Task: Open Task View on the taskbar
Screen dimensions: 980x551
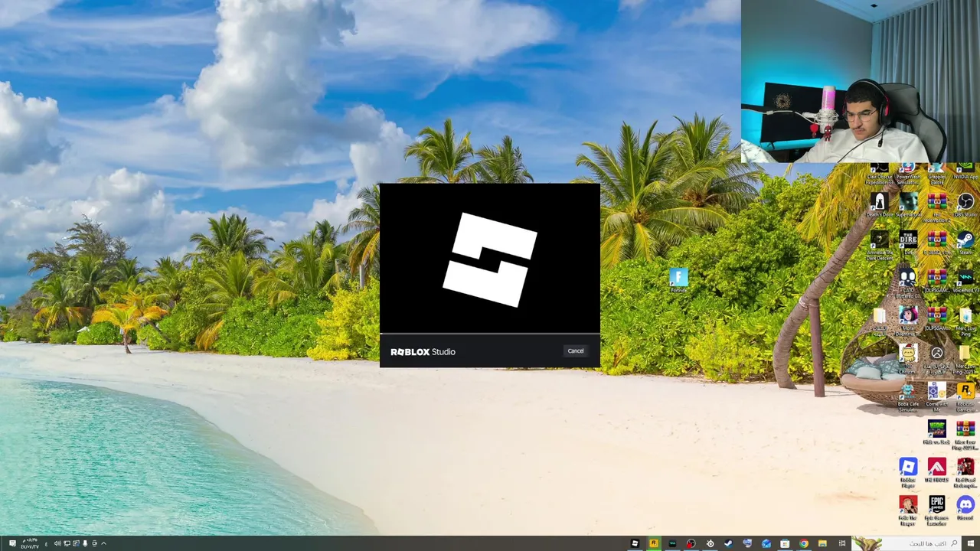Action: (842, 543)
